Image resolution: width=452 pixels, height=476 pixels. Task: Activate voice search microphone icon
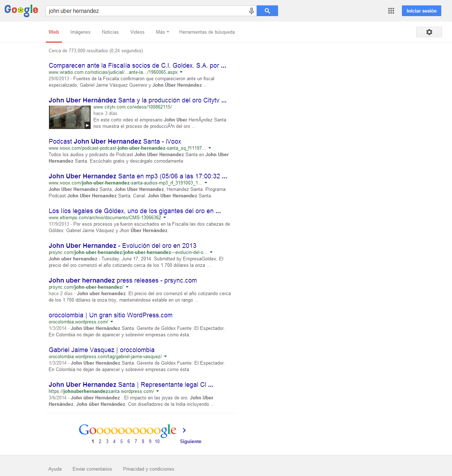[252, 11]
